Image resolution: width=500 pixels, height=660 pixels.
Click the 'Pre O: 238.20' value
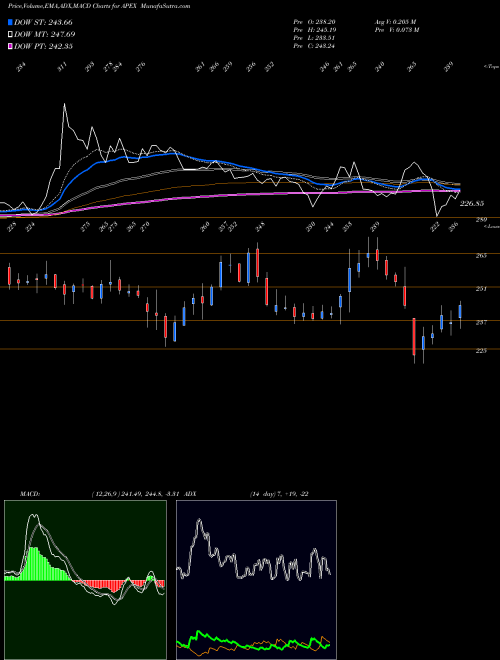pos(314,22)
